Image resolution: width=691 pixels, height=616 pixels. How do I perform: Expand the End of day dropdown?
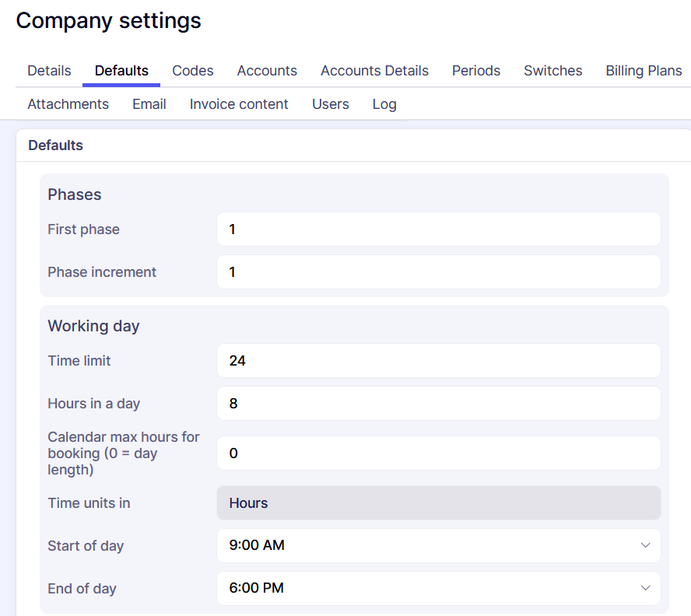pyautogui.click(x=438, y=589)
